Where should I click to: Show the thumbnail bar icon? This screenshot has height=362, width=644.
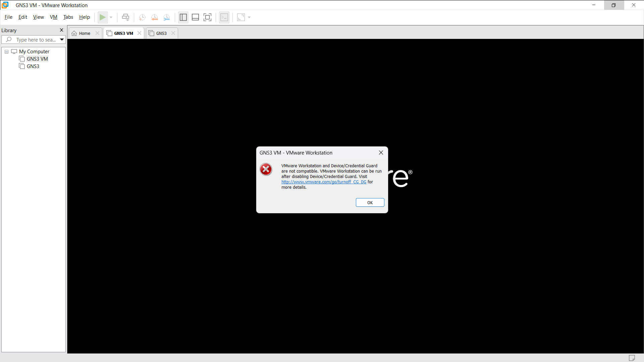[195, 17]
